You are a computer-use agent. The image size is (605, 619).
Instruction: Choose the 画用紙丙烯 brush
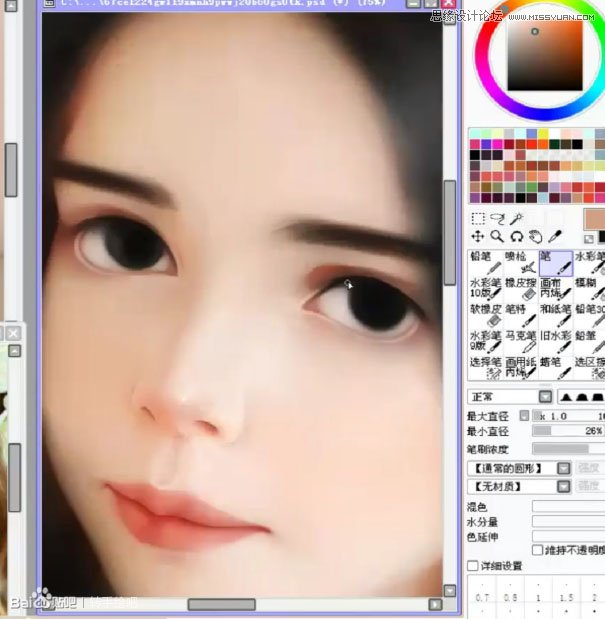pyautogui.click(x=521, y=368)
